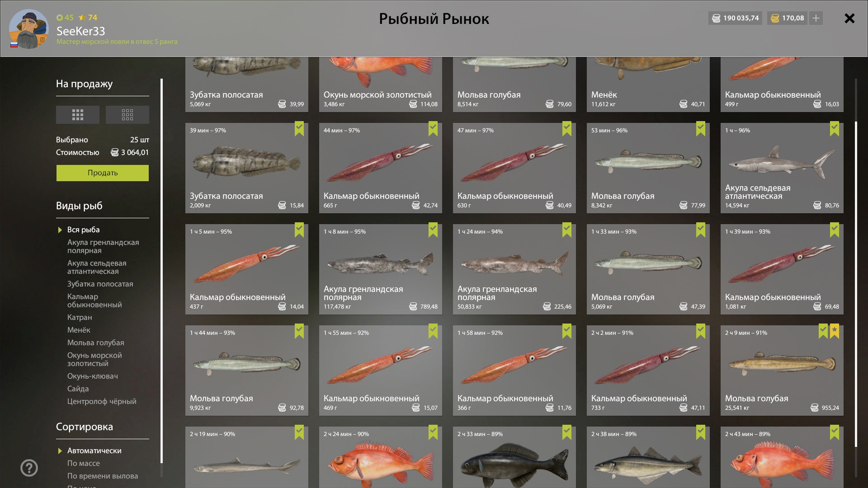Filter by Мольва голубая species
Viewport: 868px width, 488px height.
point(96,343)
